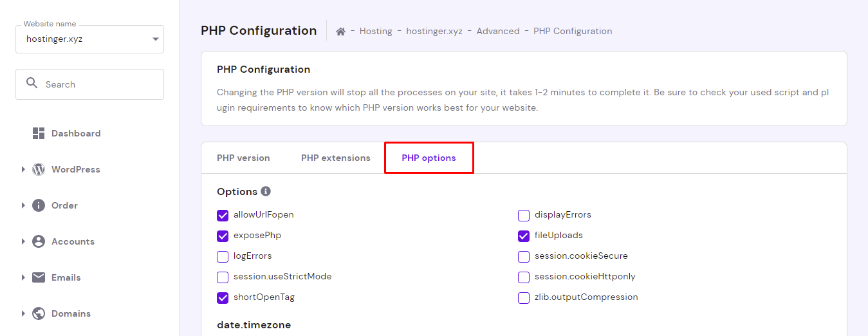Click the Dashboard grid icon
This screenshot has width=868, height=336.
(x=39, y=133)
